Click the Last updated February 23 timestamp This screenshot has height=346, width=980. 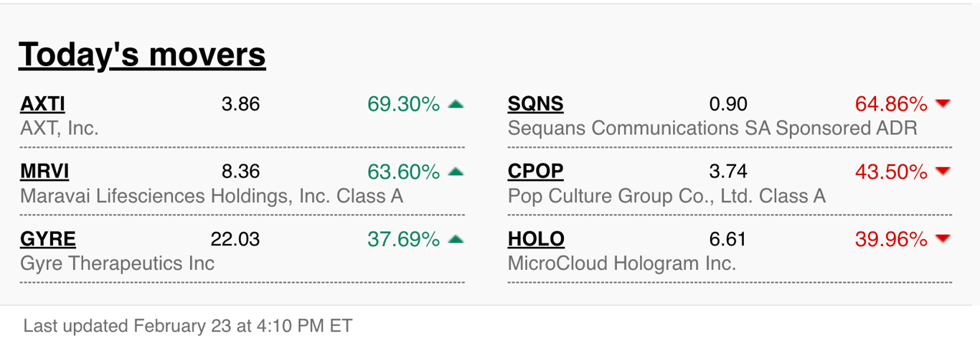click(188, 326)
